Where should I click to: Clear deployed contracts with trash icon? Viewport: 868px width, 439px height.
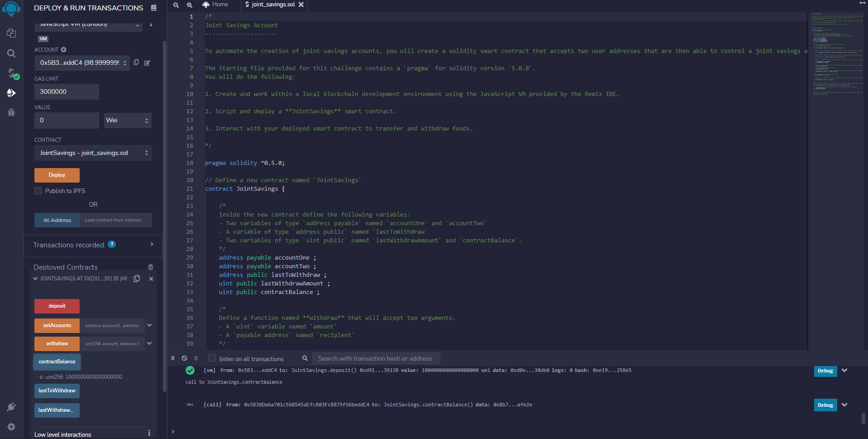point(151,267)
